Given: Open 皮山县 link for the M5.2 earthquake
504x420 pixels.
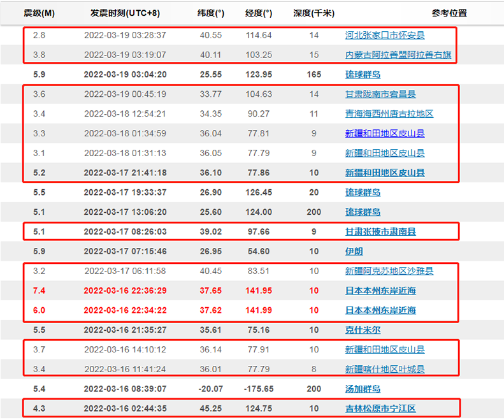Looking at the screenshot, I should tap(385, 173).
